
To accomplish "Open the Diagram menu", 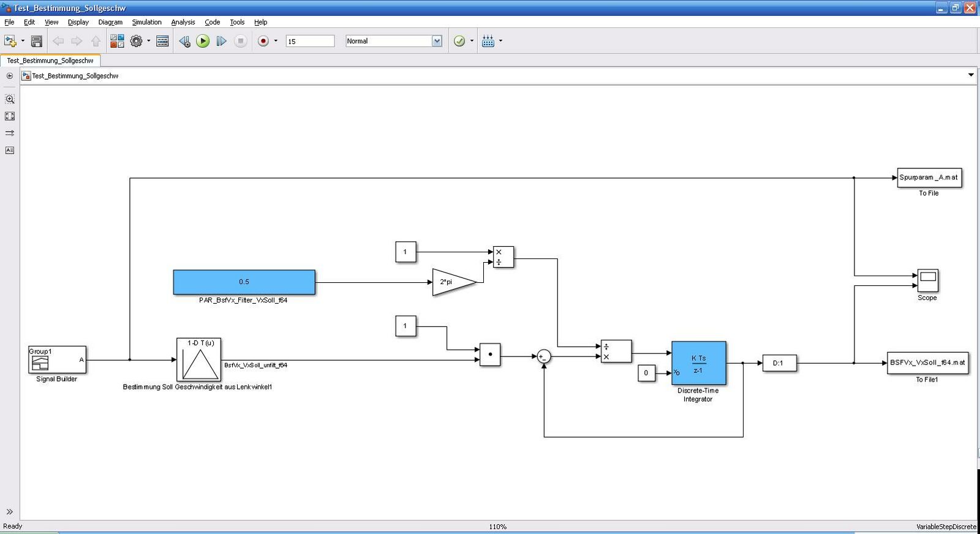I will pos(110,22).
